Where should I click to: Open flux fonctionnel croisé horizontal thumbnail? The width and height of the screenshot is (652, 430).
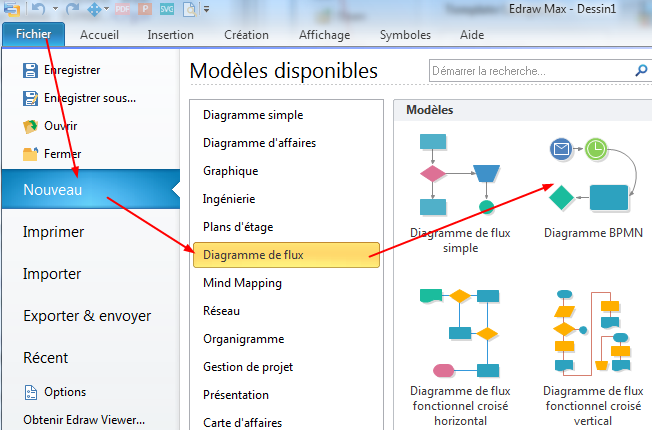coord(460,333)
